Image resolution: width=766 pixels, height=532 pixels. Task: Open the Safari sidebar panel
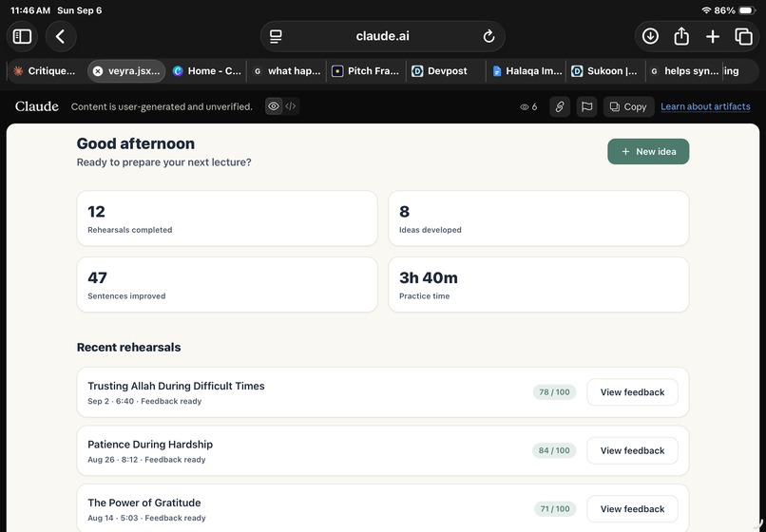[22, 37]
